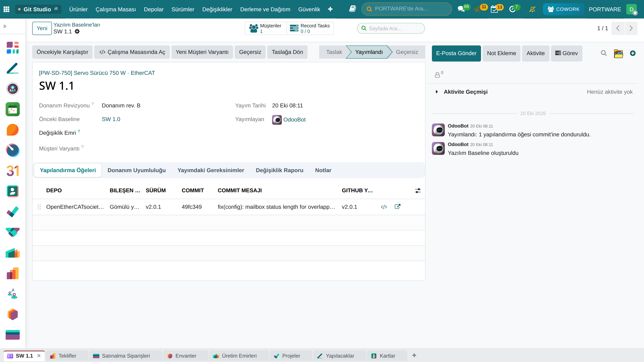Click the Sayfada Ara search field
This screenshot has height=362, width=644.
pos(391,28)
